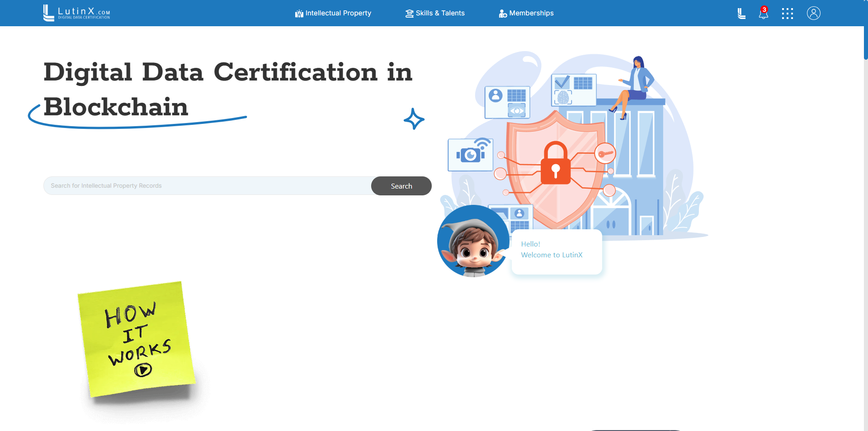868x431 pixels.
Task: Click the LutinX elf mascot avatar
Action: (x=473, y=241)
